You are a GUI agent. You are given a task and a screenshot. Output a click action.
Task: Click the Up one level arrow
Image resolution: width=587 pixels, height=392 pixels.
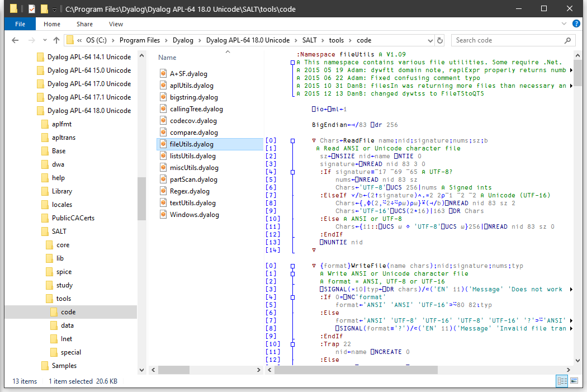pos(56,40)
